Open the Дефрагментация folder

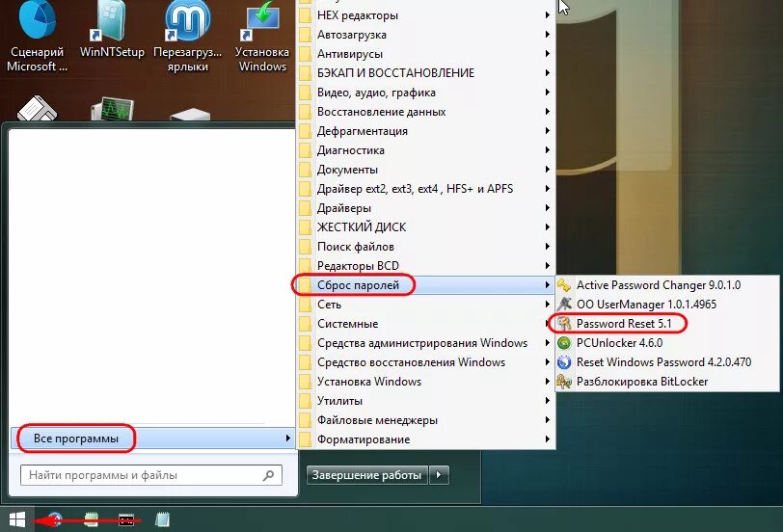point(426,131)
